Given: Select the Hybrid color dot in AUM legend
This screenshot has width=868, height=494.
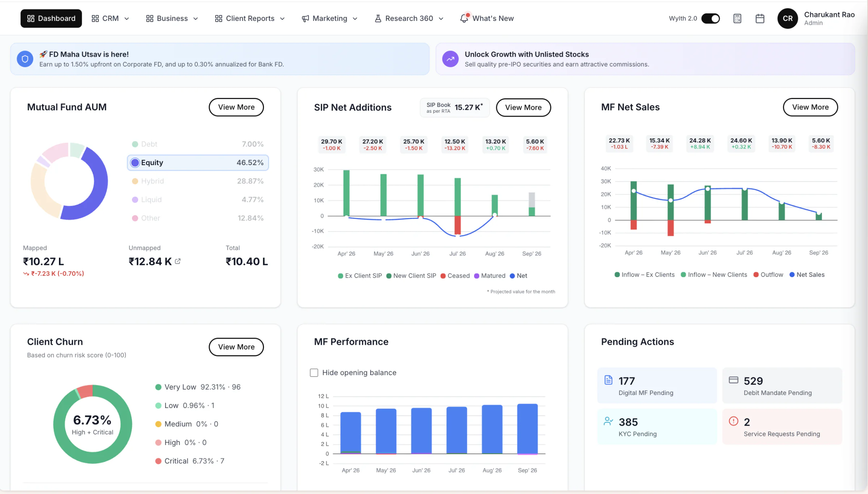Looking at the screenshot, I should pyautogui.click(x=135, y=181).
